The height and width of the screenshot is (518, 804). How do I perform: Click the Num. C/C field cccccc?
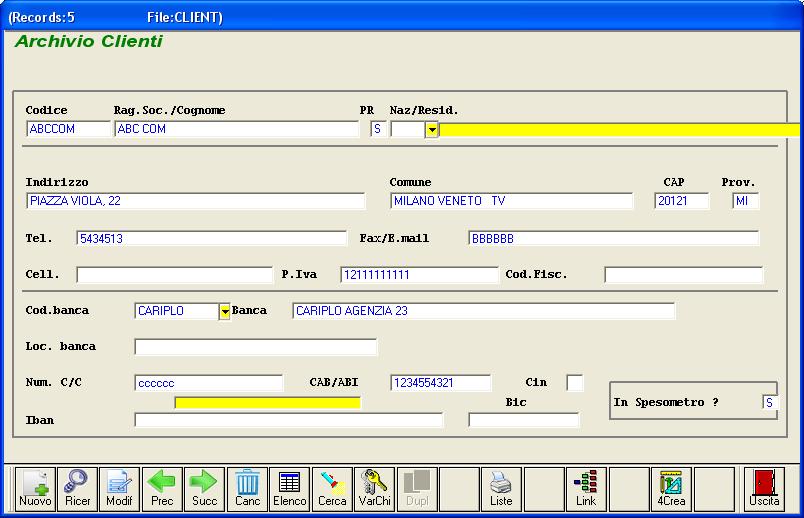(209, 383)
